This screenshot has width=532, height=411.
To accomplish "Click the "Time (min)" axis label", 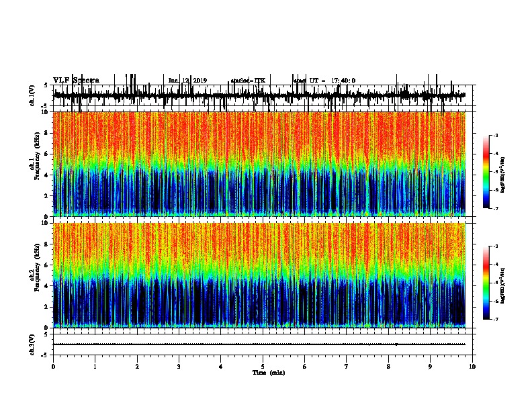I will click(x=269, y=373).
